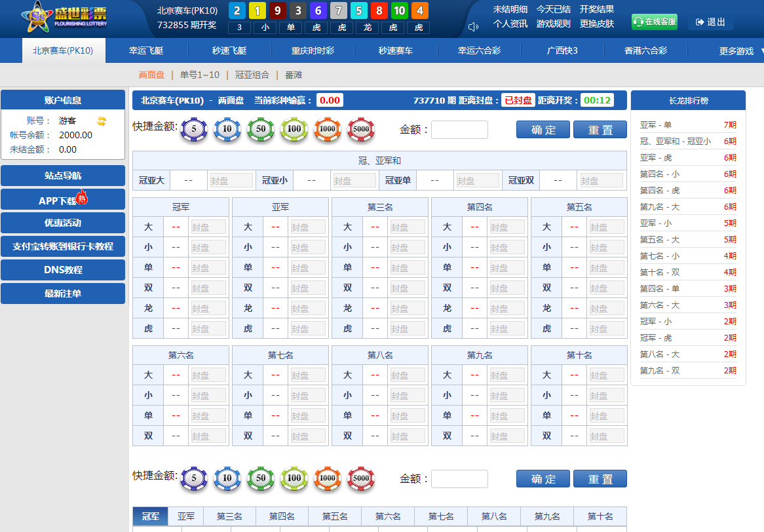This screenshot has width=764, height=532.
Task: Click the 冠亚大 bet input field
Action: click(231, 181)
